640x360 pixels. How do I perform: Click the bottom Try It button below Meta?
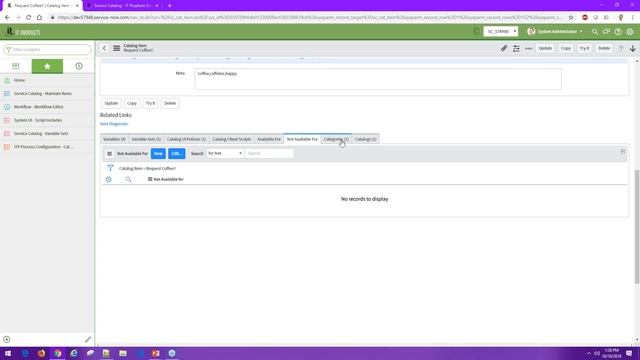click(x=150, y=103)
